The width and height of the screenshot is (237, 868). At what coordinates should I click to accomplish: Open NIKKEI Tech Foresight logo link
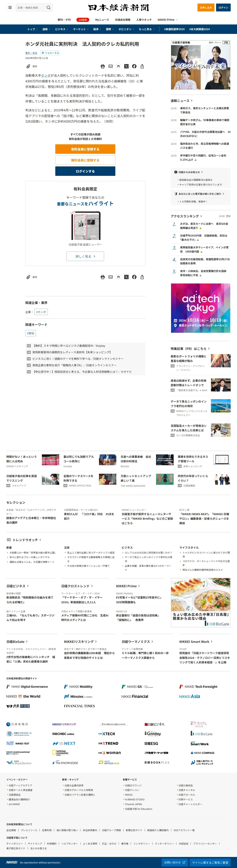(198, 686)
